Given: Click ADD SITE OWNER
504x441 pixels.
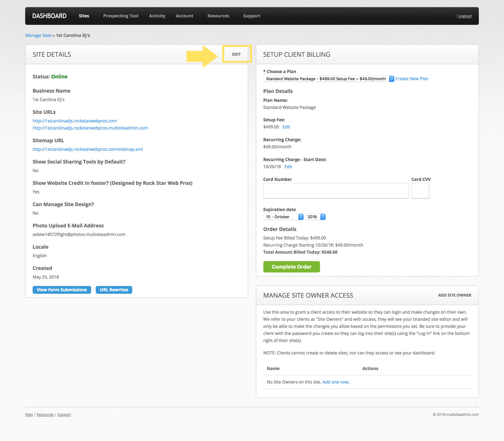Looking at the screenshot, I should 455,295.
